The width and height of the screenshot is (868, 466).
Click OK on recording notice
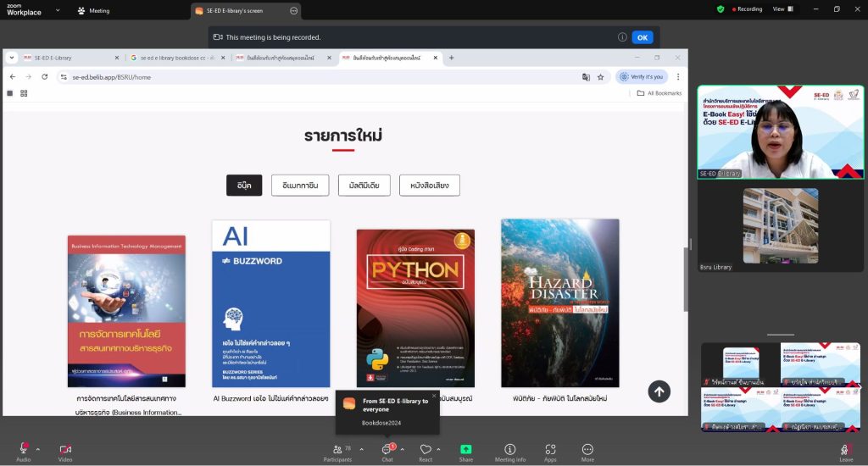tap(643, 37)
